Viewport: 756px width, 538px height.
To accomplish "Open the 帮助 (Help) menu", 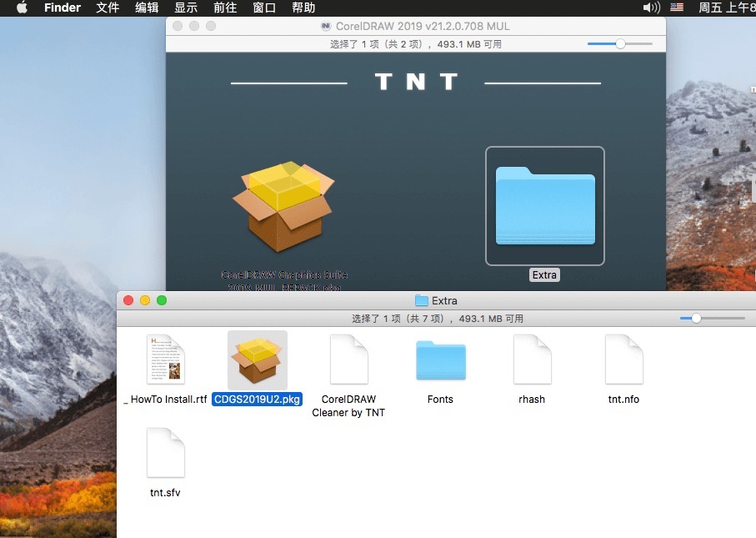I will click(303, 8).
